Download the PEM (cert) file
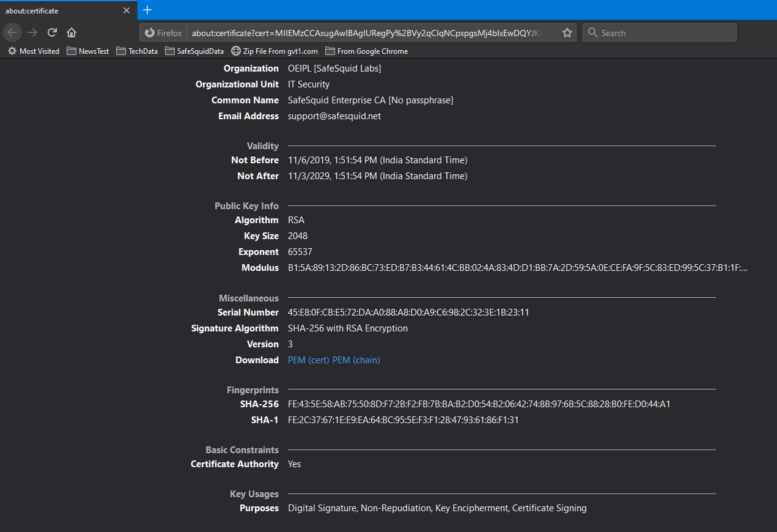This screenshot has width=777, height=532. pyautogui.click(x=309, y=360)
